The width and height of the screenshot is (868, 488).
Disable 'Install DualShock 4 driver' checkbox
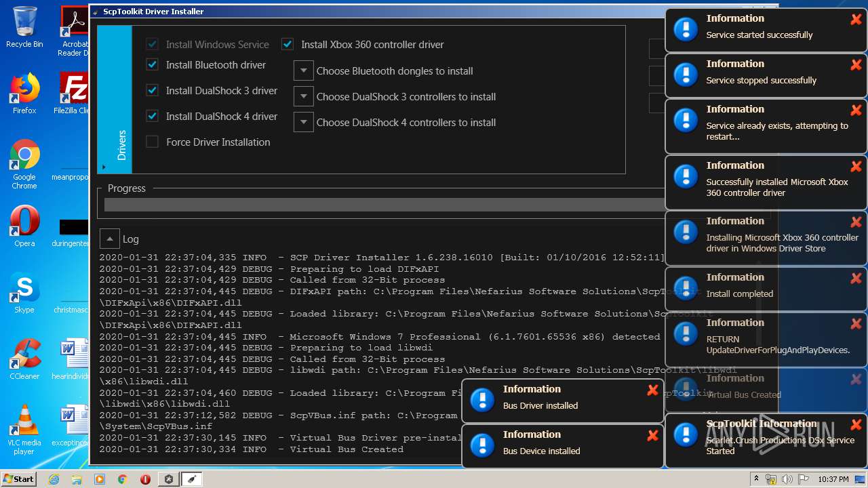pyautogui.click(x=153, y=116)
